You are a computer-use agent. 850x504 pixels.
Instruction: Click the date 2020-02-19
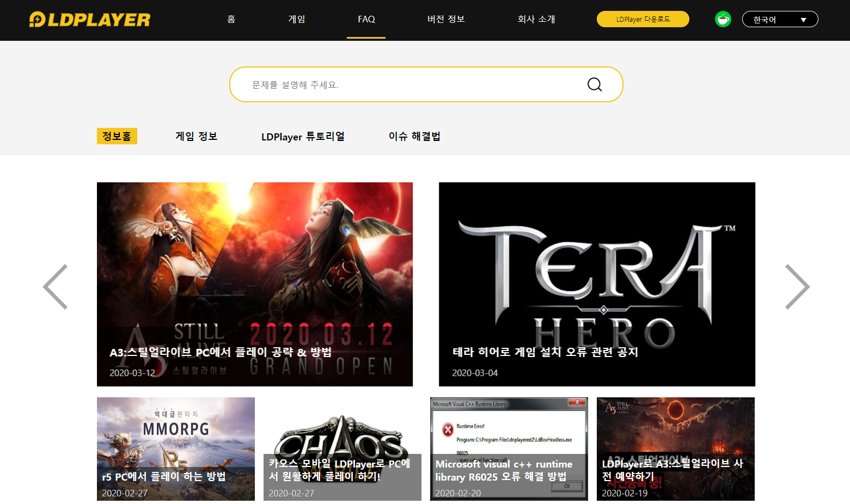[x=625, y=493]
